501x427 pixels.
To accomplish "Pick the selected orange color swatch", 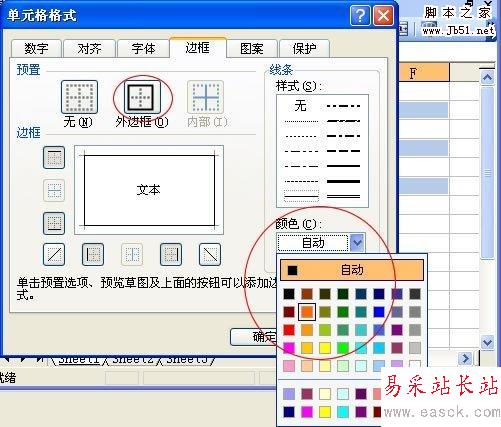I will pyautogui.click(x=307, y=312).
